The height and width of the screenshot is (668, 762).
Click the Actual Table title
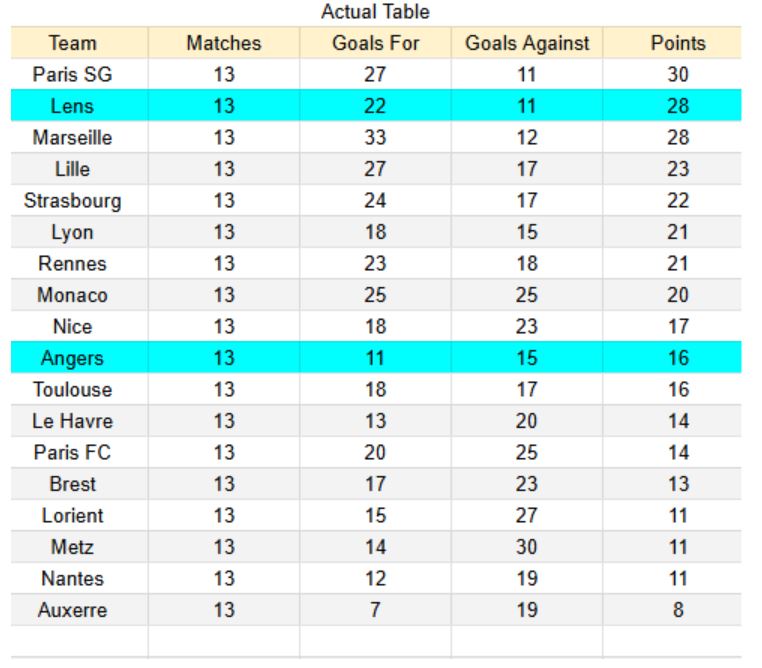375,12
